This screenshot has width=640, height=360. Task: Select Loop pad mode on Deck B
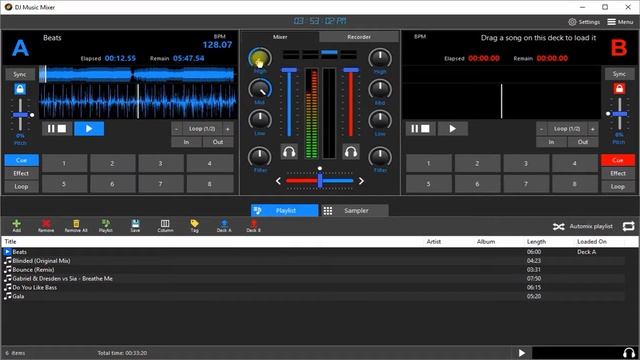point(618,187)
